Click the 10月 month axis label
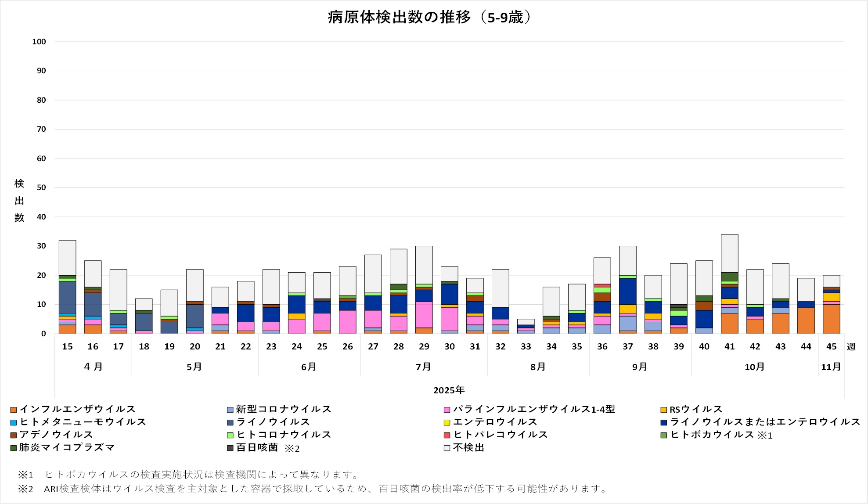 tap(754, 367)
